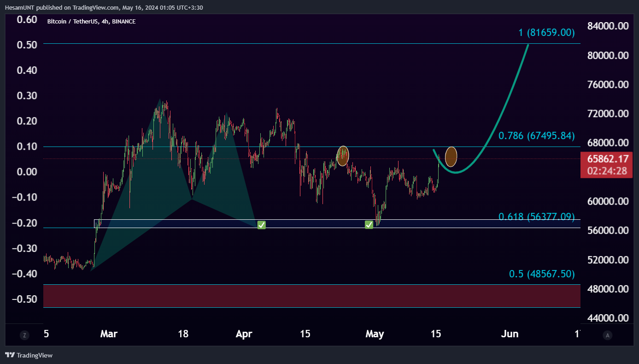The height and width of the screenshot is (364, 639).
Task: Click the Jun date label
Action: tap(510, 334)
